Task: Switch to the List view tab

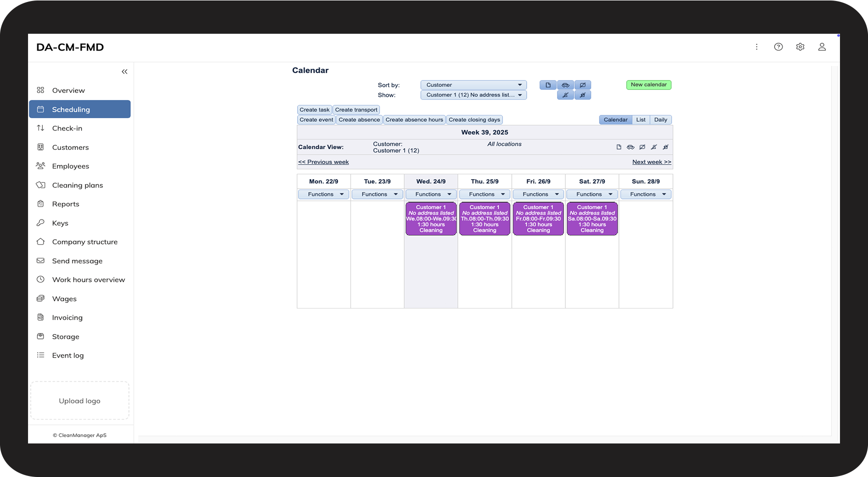Action: 641,120
